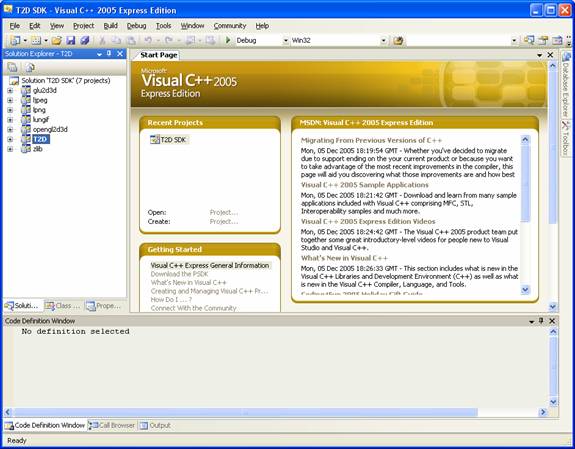Viewport: 575px width, 449px height.
Task: Open the Win32 platform dropdown
Action: coord(384,41)
